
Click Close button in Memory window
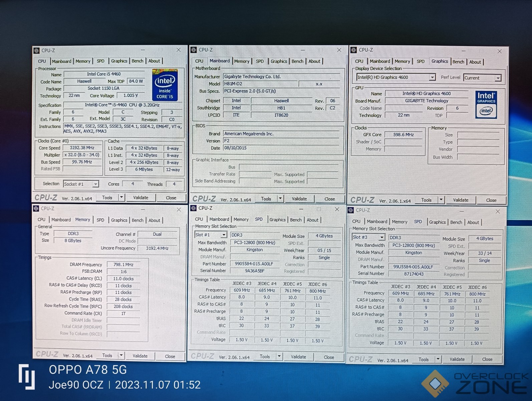pyautogui.click(x=170, y=357)
